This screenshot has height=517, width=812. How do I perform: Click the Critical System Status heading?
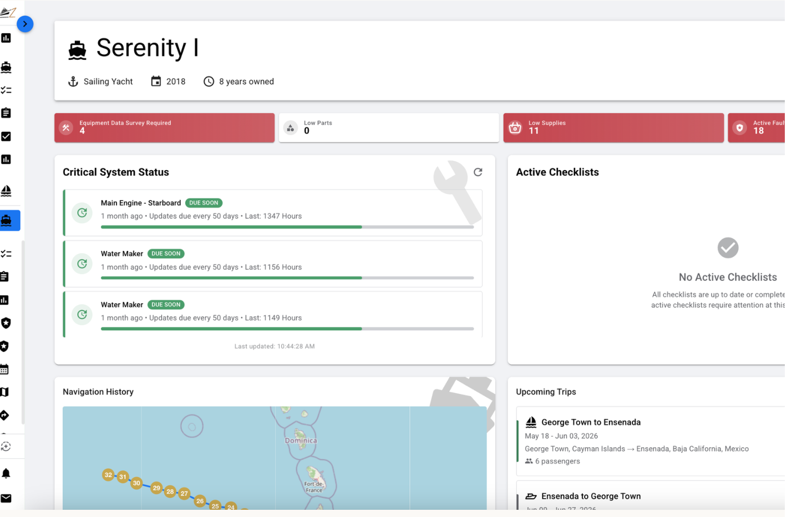tap(116, 172)
